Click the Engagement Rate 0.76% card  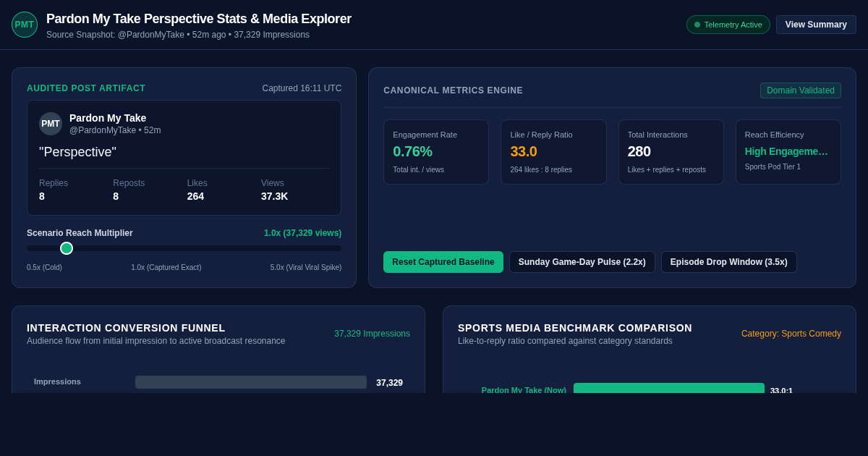pyautogui.click(x=436, y=152)
